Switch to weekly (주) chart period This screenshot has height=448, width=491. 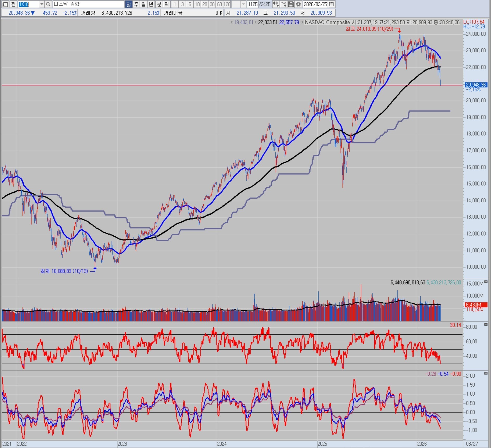tap(136, 4)
